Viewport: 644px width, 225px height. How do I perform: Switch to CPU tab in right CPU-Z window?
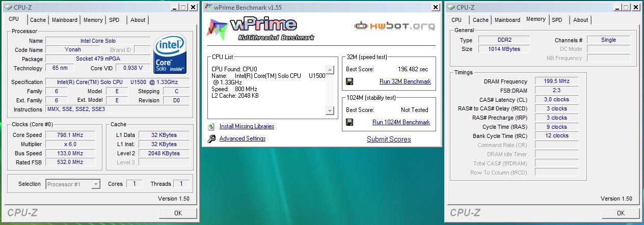457,20
